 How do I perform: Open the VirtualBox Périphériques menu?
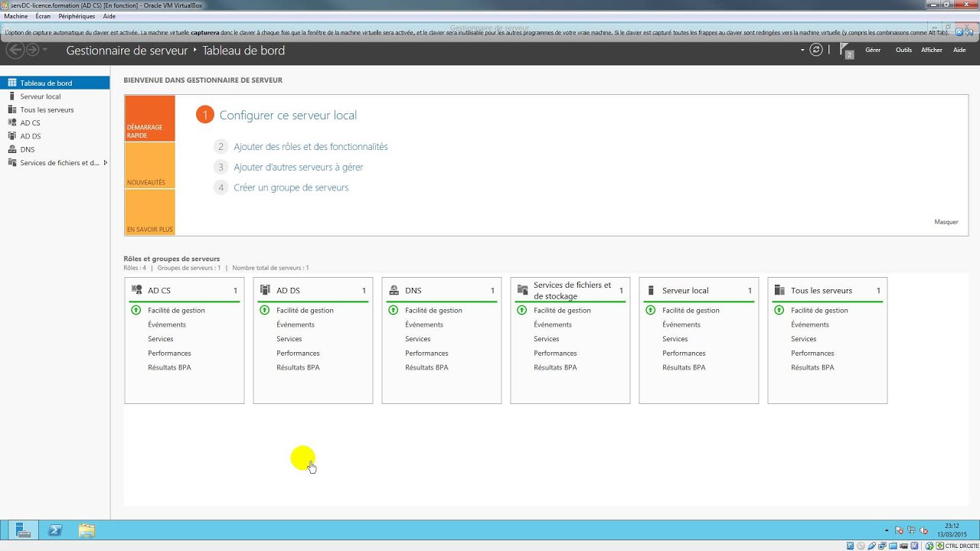(77, 16)
